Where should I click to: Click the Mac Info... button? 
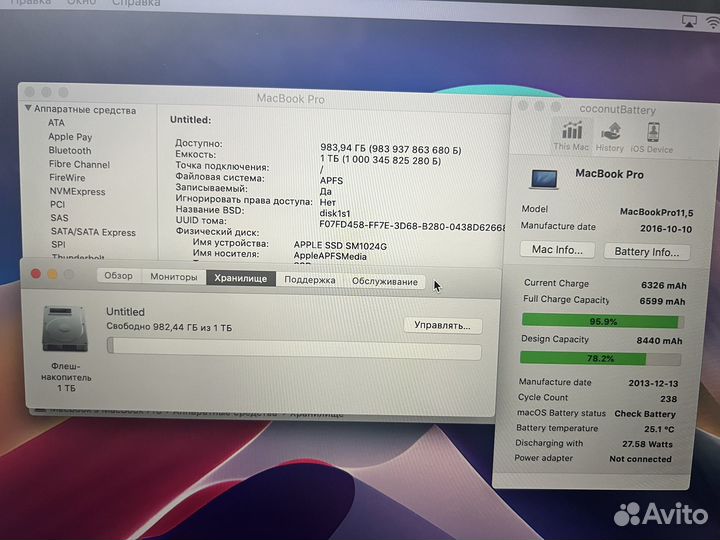[x=557, y=250]
